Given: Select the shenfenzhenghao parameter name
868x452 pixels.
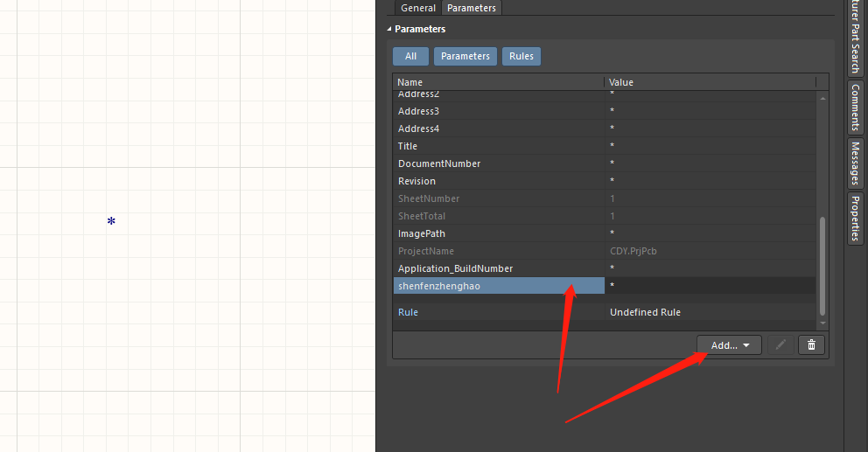Looking at the screenshot, I should (499, 286).
